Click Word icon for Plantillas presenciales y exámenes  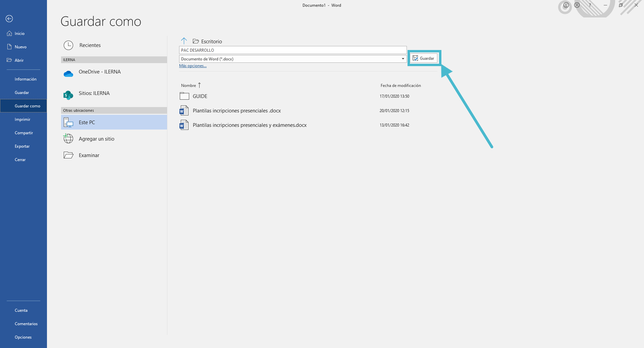[x=184, y=125]
